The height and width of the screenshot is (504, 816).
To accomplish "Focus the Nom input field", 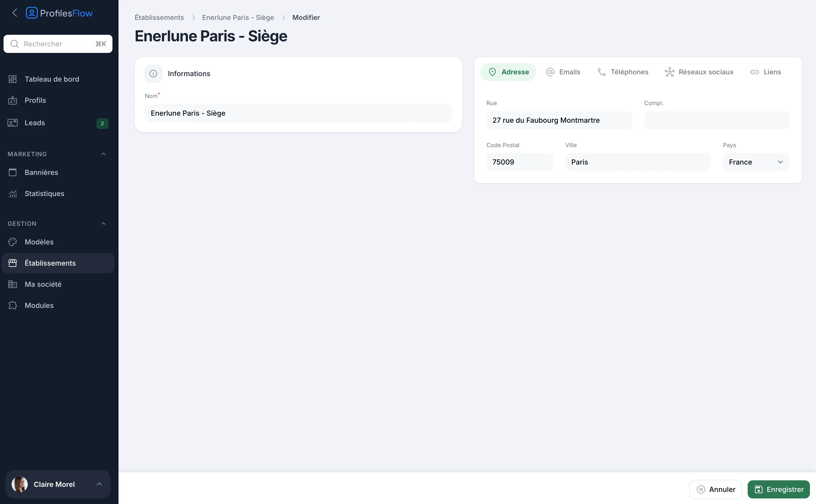I will [x=299, y=113].
